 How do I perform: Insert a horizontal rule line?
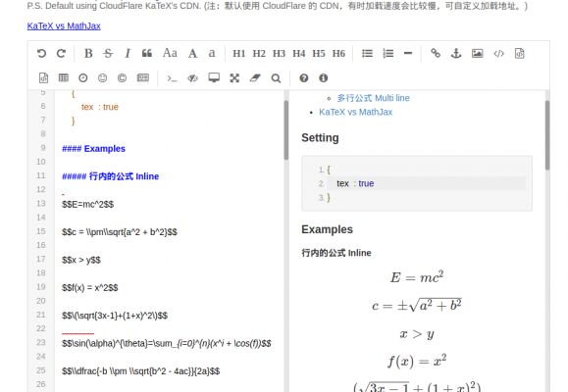point(408,54)
